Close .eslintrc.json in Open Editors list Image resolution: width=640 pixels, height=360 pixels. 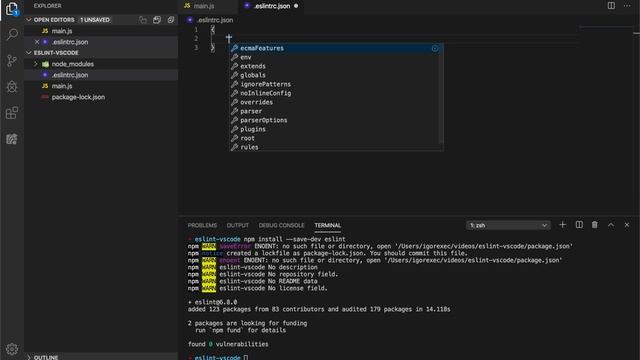[x=37, y=42]
